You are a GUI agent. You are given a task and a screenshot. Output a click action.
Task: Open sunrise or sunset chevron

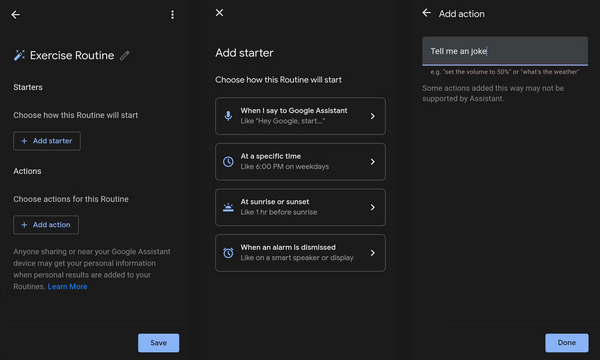tap(372, 207)
